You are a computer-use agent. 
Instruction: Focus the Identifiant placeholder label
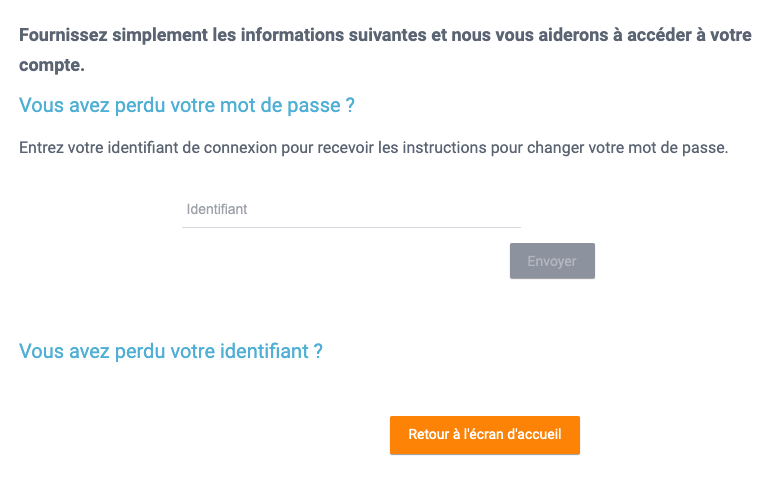pos(217,209)
